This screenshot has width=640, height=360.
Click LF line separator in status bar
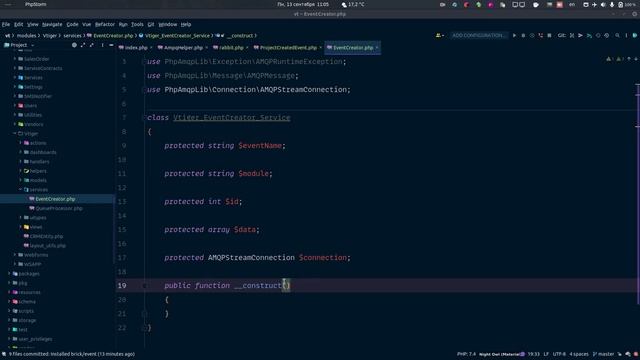(x=546, y=354)
